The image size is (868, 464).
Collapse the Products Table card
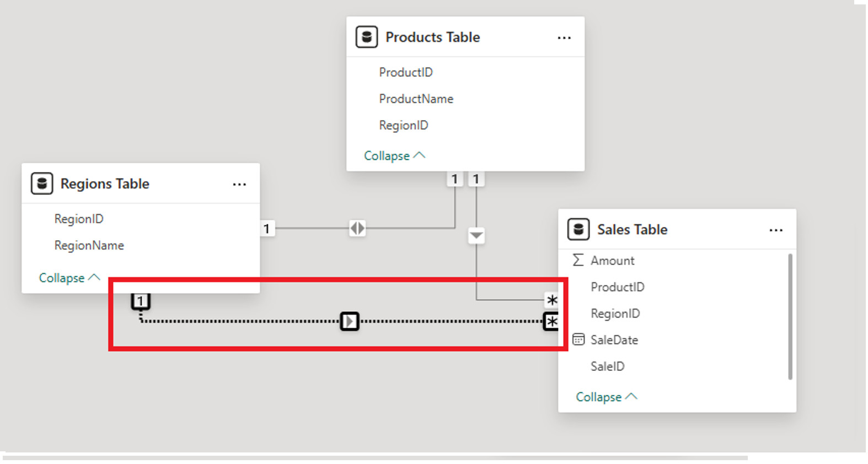(394, 156)
